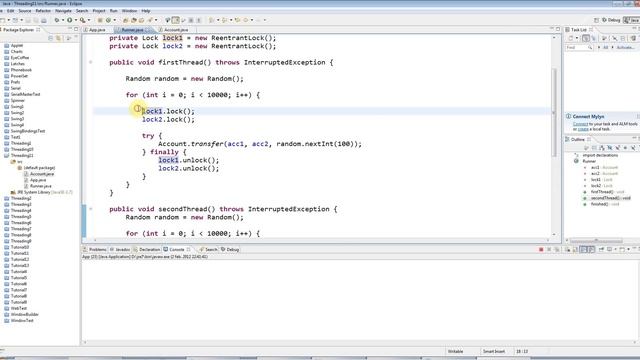Viewport: 640px width, 360px height.
Task: Click the green Run toolbar icon
Action: [70, 20]
